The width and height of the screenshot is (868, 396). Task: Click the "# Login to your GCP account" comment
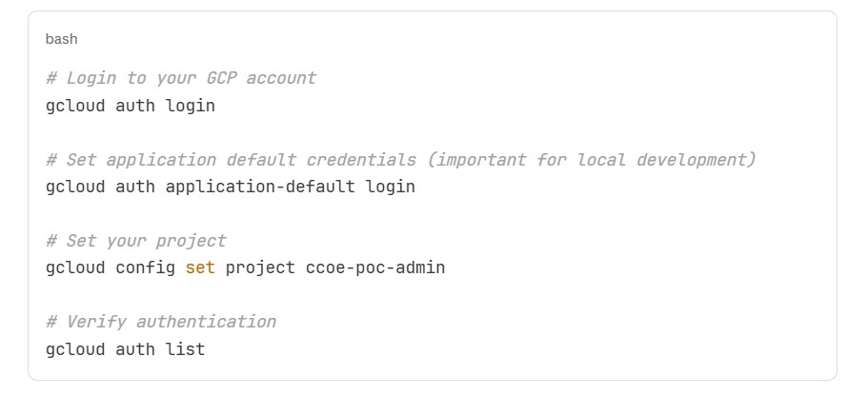(180, 78)
